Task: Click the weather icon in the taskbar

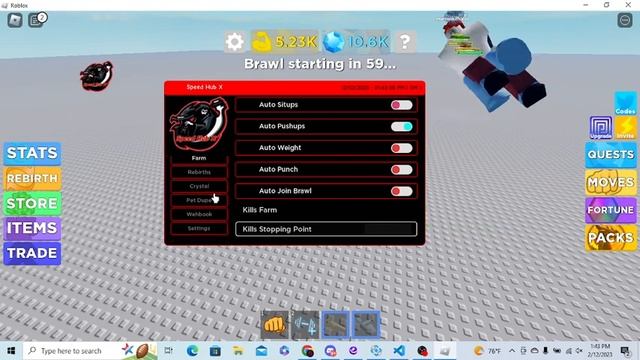Action: pos(478,351)
